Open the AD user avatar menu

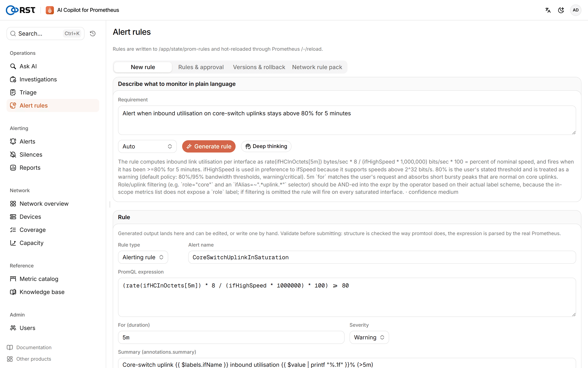click(x=576, y=10)
